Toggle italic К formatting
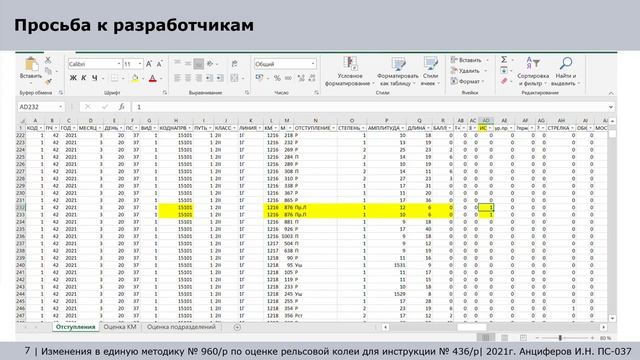The width and height of the screenshot is (640, 360). coord(84,78)
